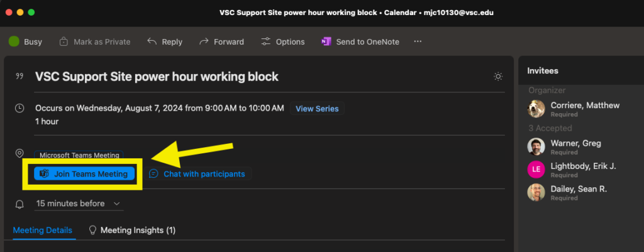The image size is (644, 252).
Task: Switch to the Meeting Details tab
Action: [x=42, y=230]
